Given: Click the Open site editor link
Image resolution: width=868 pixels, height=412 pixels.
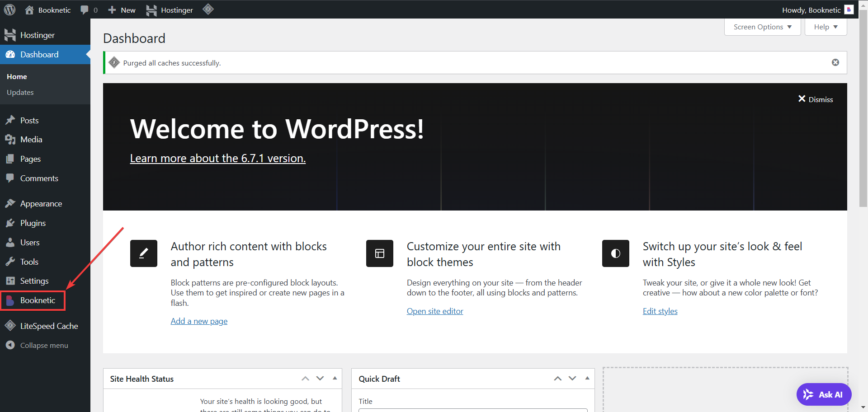Looking at the screenshot, I should coord(435,311).
